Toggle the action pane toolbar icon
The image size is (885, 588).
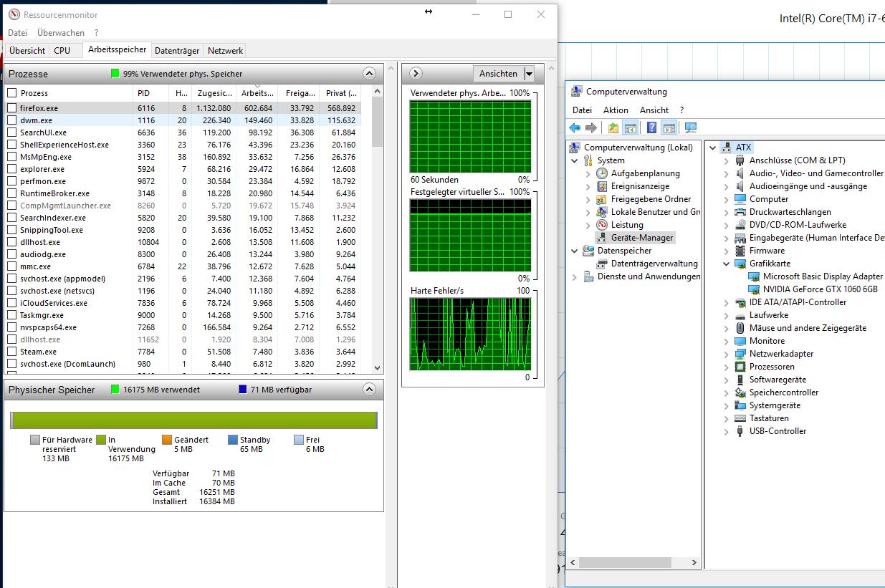(x=668, y=127)
